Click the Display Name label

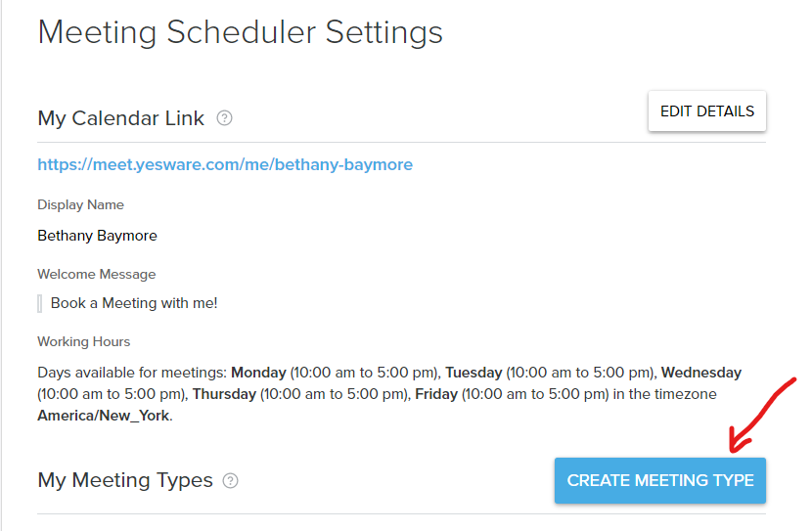tap(81, 205)
